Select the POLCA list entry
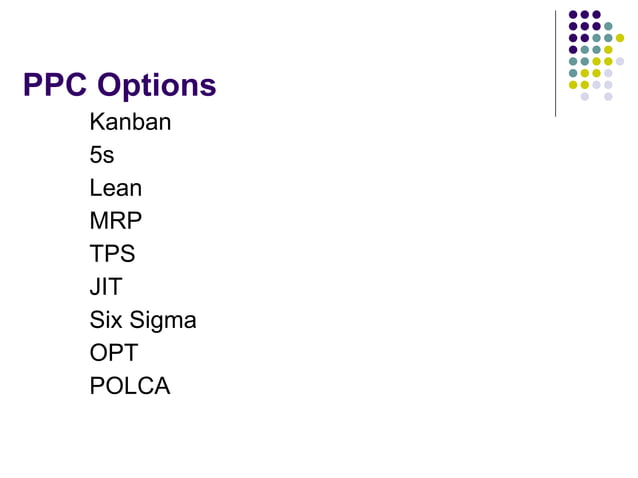This screenshot has height=478, width=638. click(130, 385)
